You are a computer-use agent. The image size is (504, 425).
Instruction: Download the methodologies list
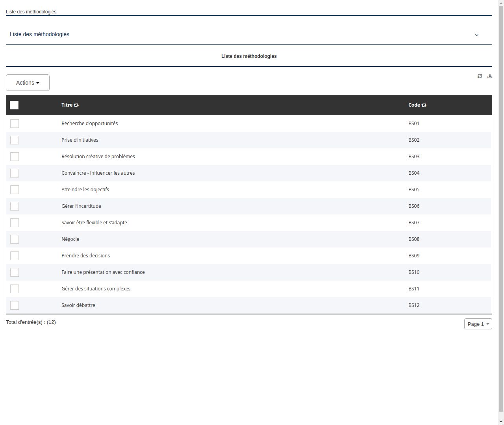pyautogui.click(x=490, y=76)
